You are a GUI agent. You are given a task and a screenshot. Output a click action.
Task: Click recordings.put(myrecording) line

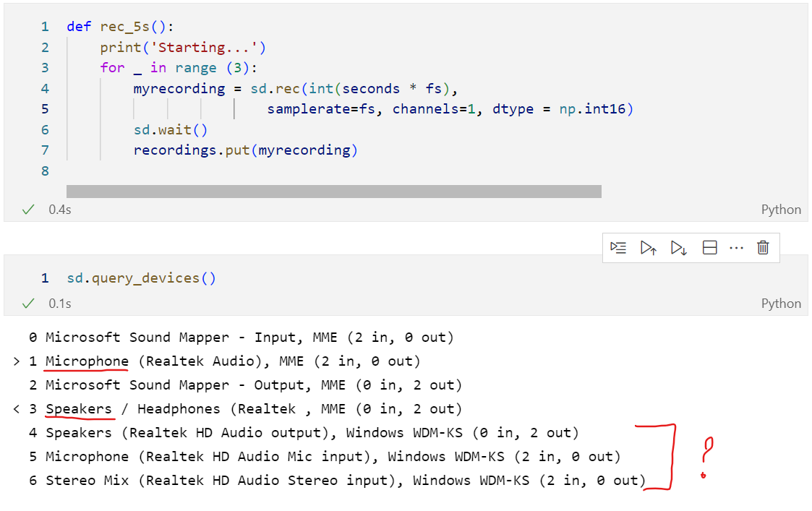(x=245, y=150)
